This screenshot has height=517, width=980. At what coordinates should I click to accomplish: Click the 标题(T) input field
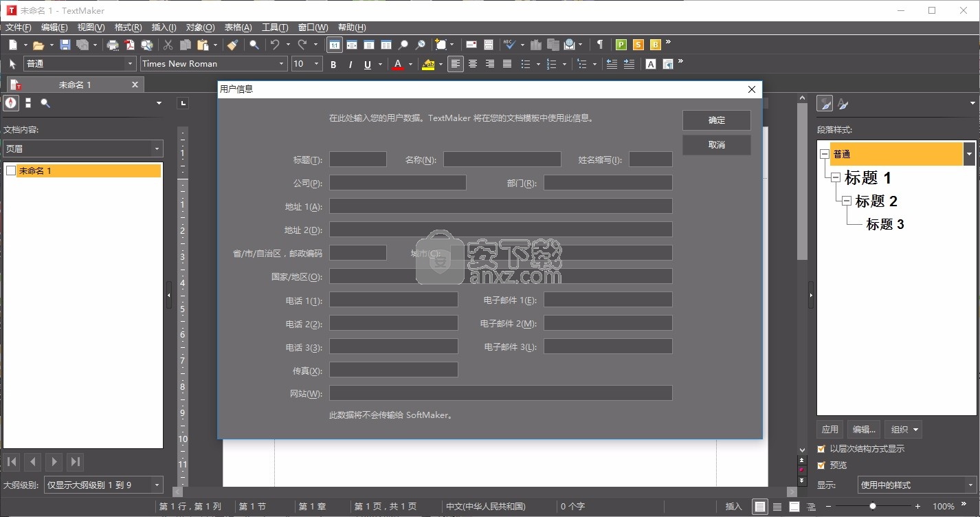[358, 159]
